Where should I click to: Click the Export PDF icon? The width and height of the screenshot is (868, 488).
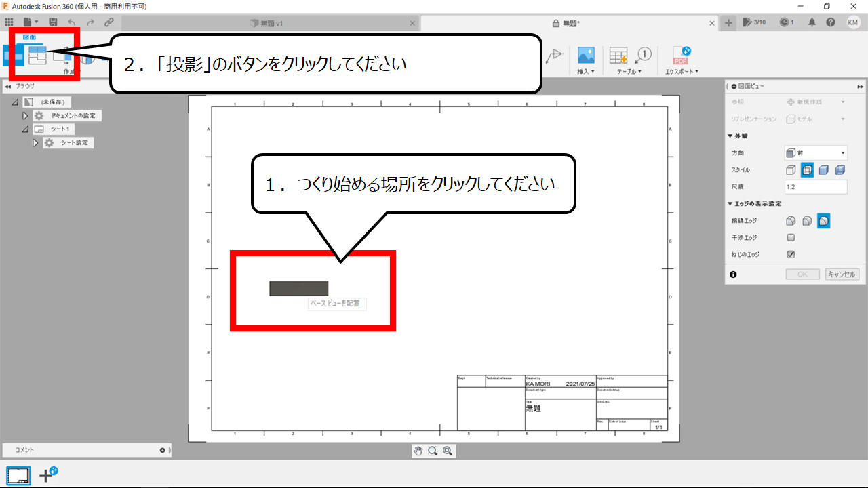click(682, 55)
